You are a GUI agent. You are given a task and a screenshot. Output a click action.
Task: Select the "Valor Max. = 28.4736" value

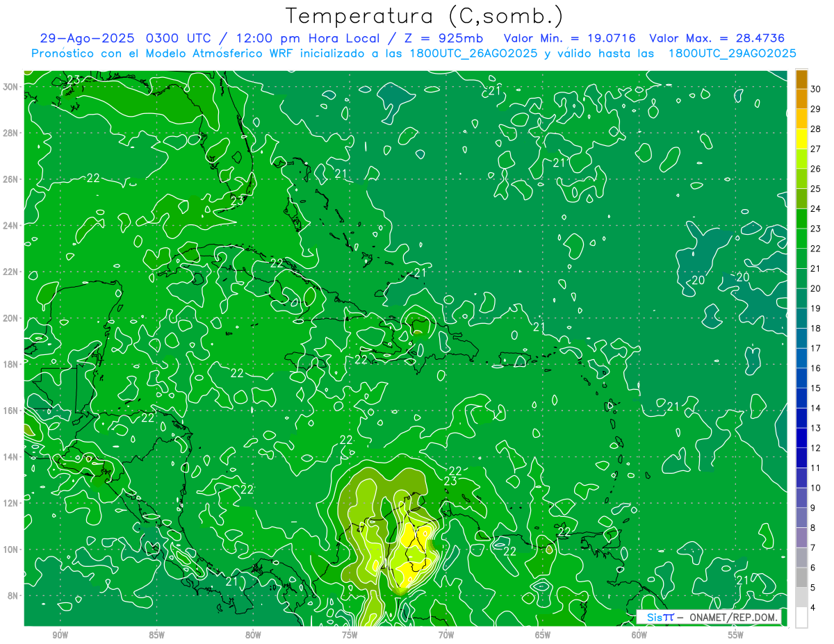[716, 38]
